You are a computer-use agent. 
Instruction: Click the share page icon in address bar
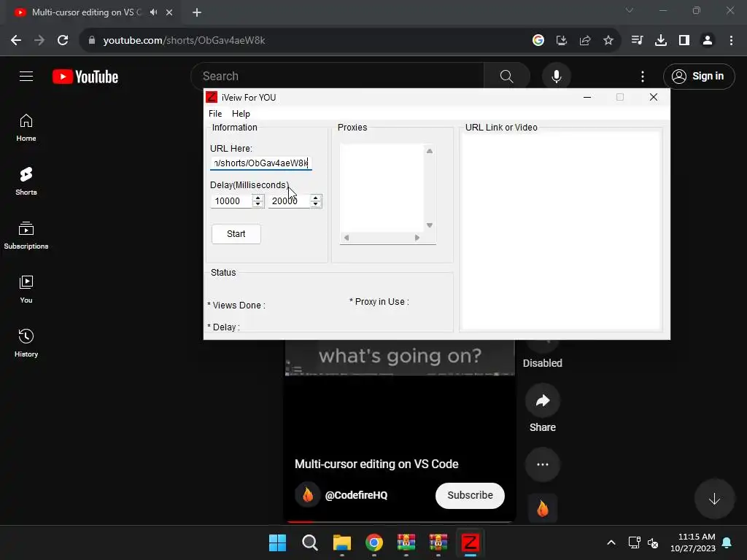[585, 41]
